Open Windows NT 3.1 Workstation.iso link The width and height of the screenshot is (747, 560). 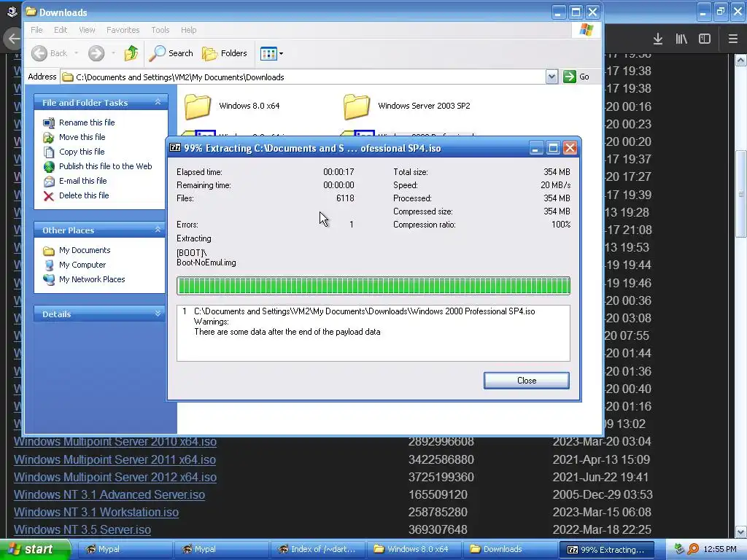coord(96,513)
